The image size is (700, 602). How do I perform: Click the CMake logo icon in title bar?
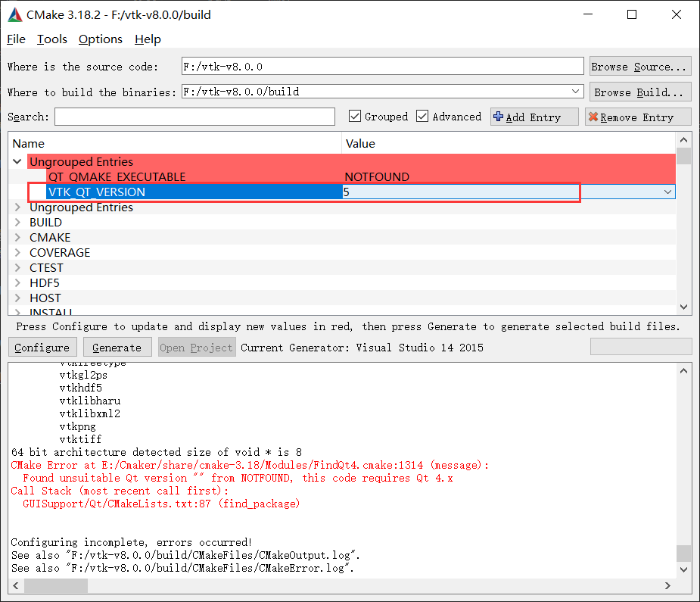[x=15, y=14]
